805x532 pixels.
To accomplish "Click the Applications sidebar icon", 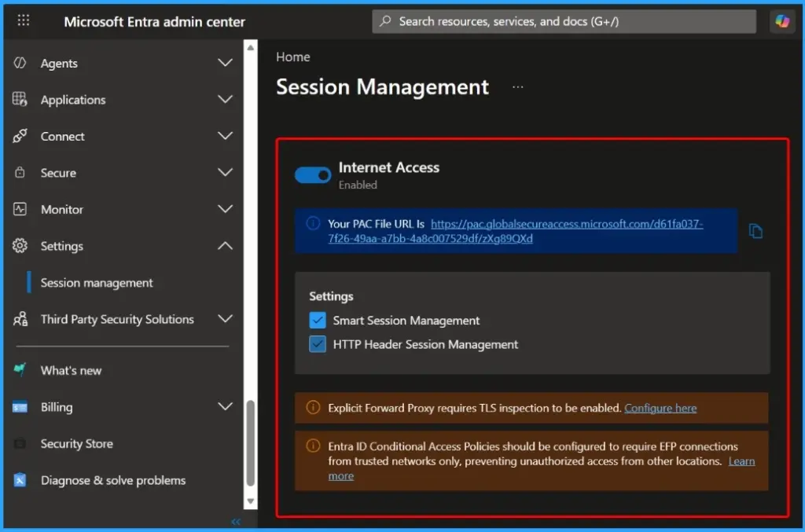I will click(20, 99).
